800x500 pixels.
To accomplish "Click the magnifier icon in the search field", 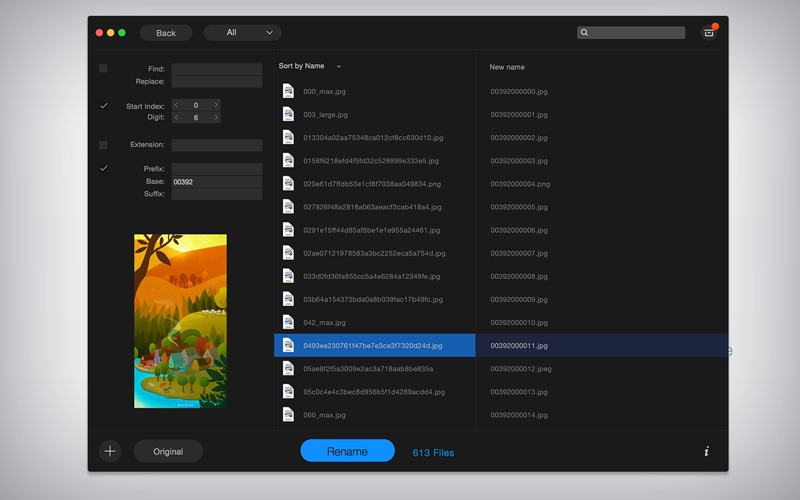I will click(584, 32).
